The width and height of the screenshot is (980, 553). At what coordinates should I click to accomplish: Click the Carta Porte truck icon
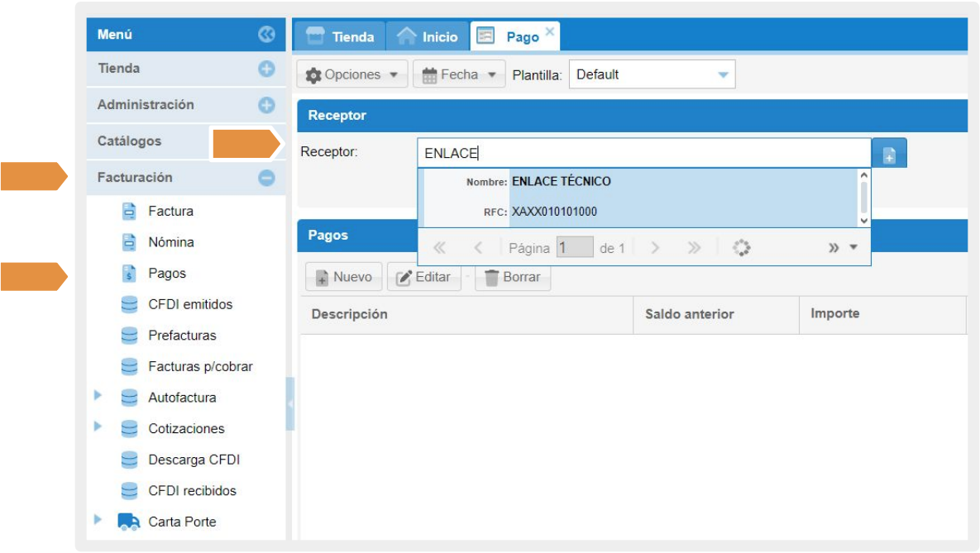129,522
